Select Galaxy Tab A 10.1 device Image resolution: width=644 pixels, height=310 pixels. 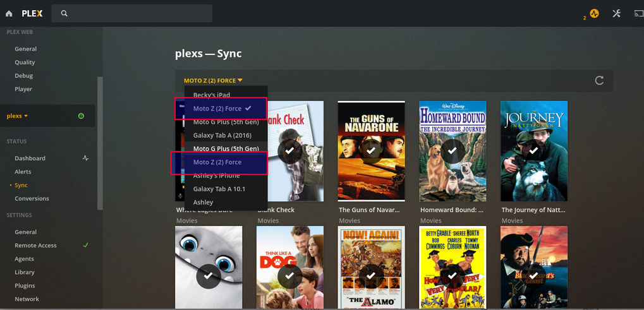tap(226, 189)
